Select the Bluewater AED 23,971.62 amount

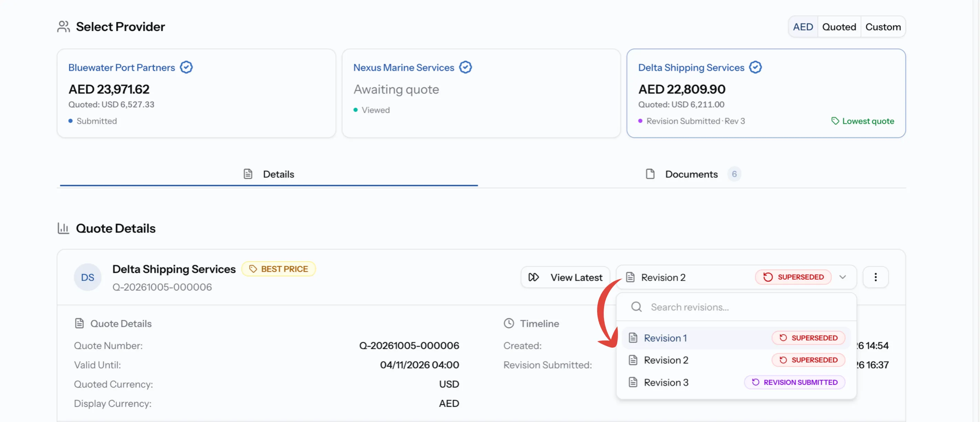click(x=109, y=89)
